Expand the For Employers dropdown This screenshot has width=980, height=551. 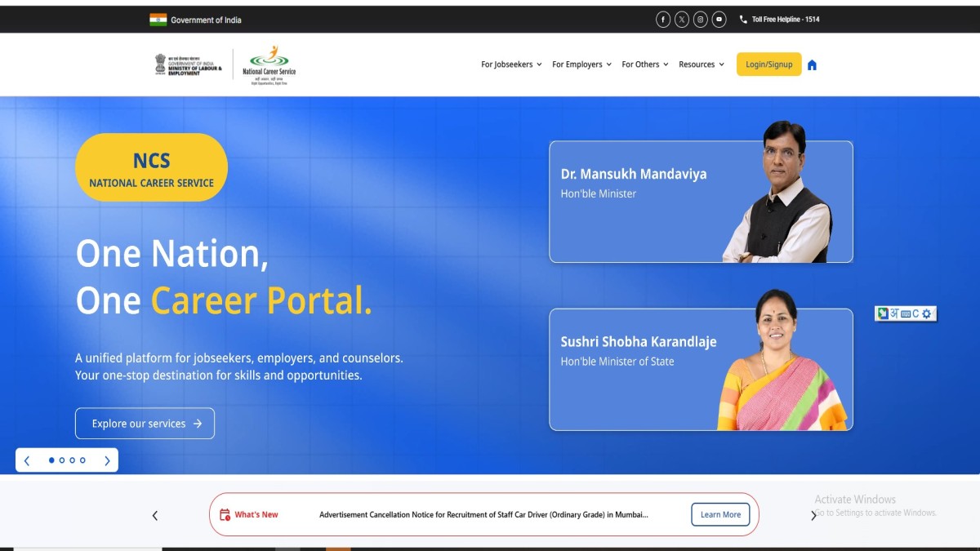point(581,64)
